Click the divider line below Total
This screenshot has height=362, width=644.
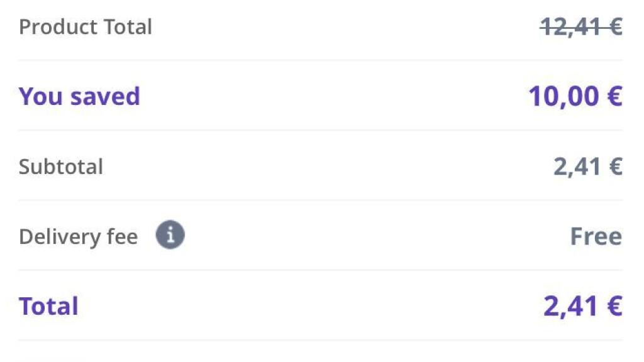(x=320, y=340)
